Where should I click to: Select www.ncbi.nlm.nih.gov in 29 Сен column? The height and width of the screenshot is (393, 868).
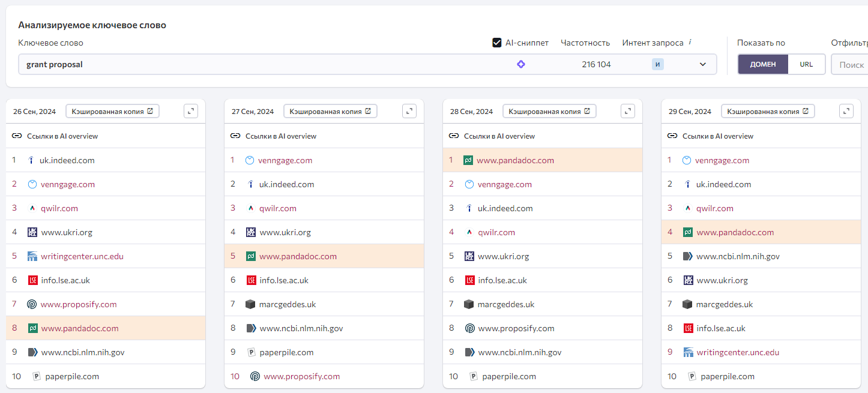[x=738, y=256]
